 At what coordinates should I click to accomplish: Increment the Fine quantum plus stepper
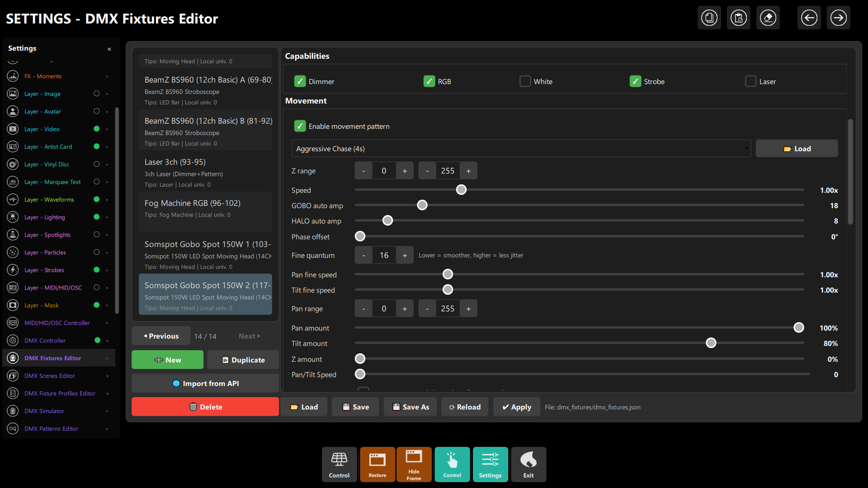point(405,255)
